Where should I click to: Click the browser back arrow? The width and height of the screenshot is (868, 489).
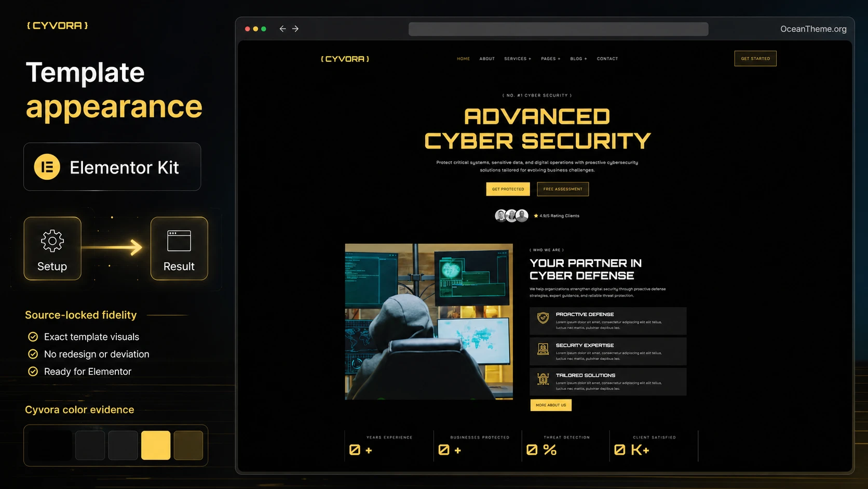pos(282,29)
